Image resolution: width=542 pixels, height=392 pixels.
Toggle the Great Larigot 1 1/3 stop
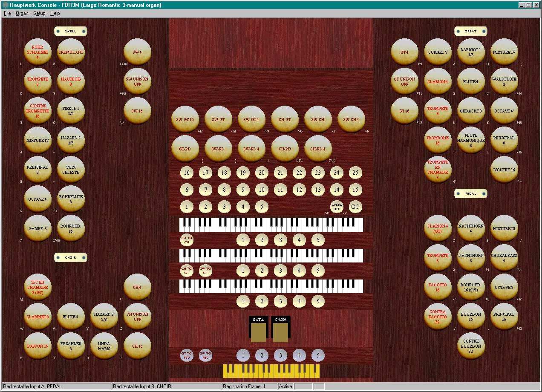click(471, 52)
